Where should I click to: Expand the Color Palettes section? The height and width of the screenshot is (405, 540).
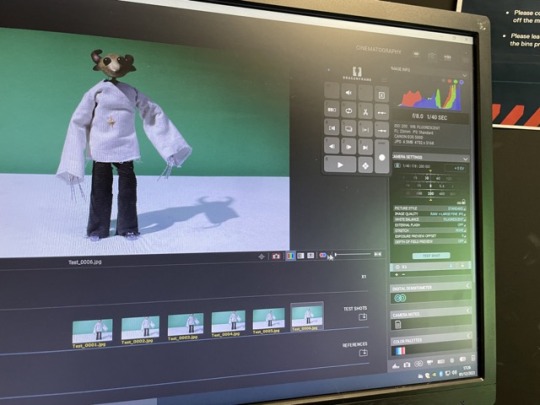[x=468, y=336]
